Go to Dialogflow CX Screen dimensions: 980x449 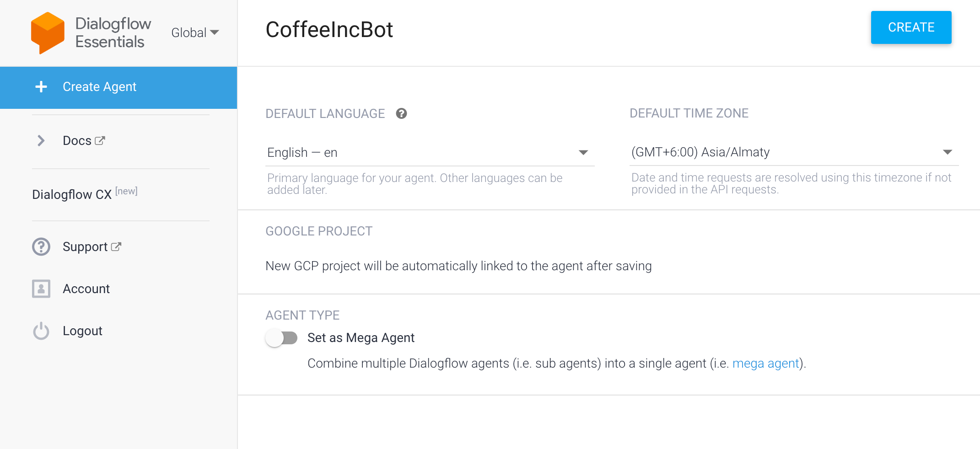click(72, 195)
